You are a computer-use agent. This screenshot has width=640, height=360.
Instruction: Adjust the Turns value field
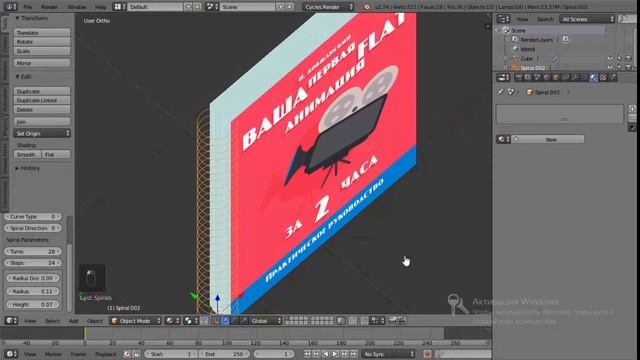pos(33,251)
